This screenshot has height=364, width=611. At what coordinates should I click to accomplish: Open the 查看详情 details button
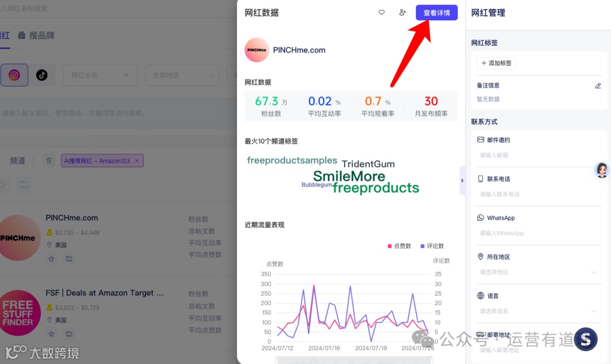(x=436, y=13)
